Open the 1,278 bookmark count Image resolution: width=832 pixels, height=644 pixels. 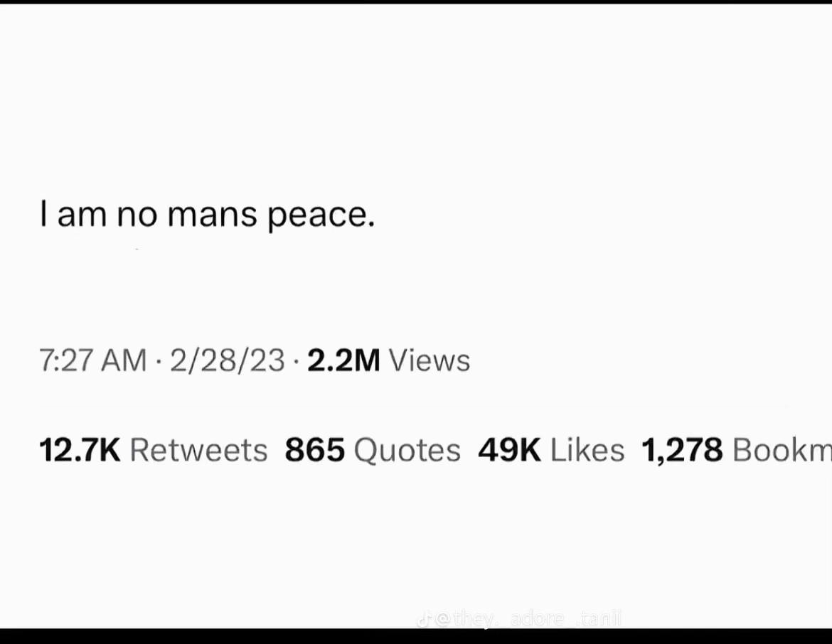click(682, 450)
